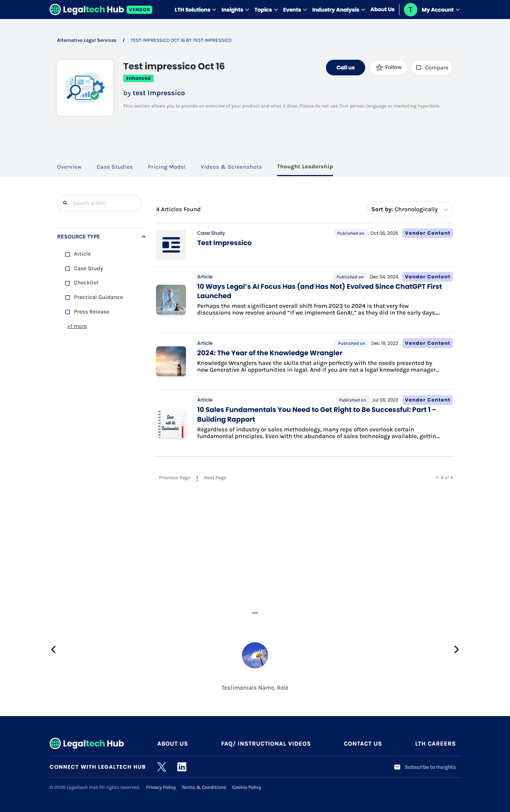Follow this product with the Follow button
This screenshot has width=510, height=812.
click(389, 68)
